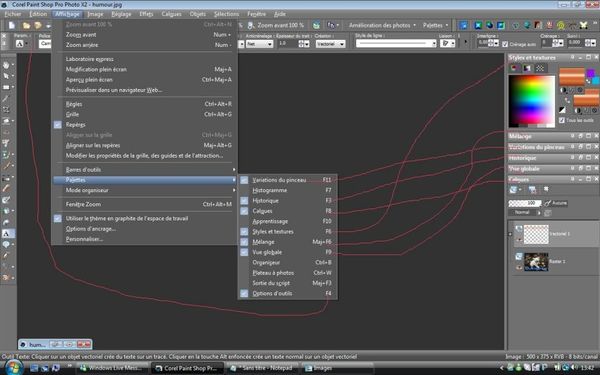The width and height of the screenshot is (600, 375).
Task: Click the purple foreground color swatch
Action: point(590,73)
